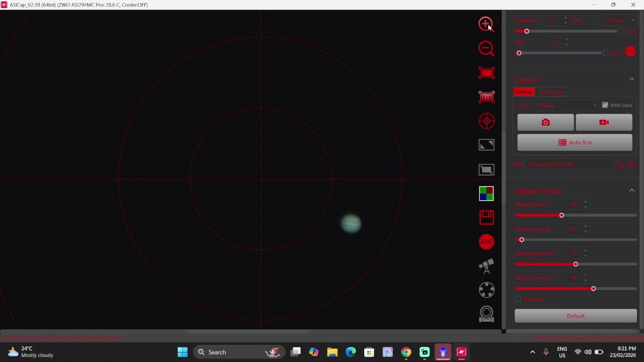Click the Exposure slider handle

tap(527, 31)
